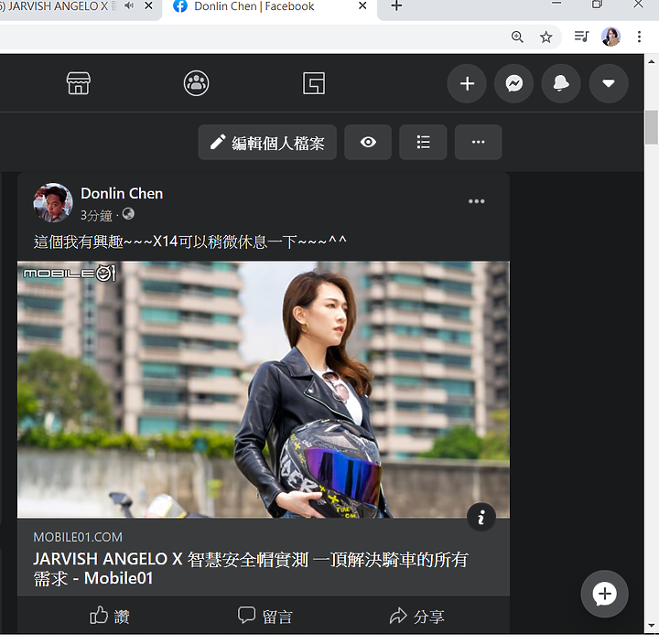Click the Comment button (留言)

coord(265,617)
